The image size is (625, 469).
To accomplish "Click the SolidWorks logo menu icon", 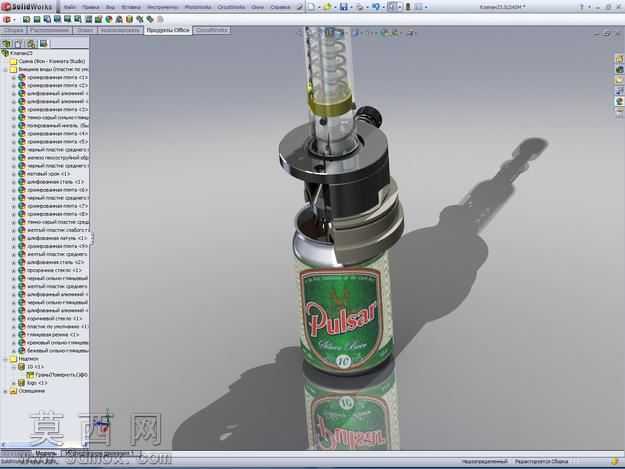I will 6,7.
